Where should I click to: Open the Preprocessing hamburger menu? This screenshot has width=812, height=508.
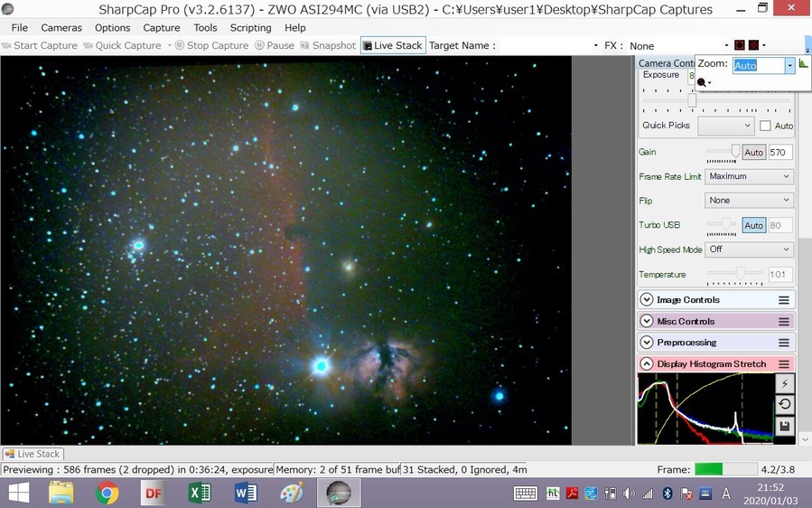[784, 343]
